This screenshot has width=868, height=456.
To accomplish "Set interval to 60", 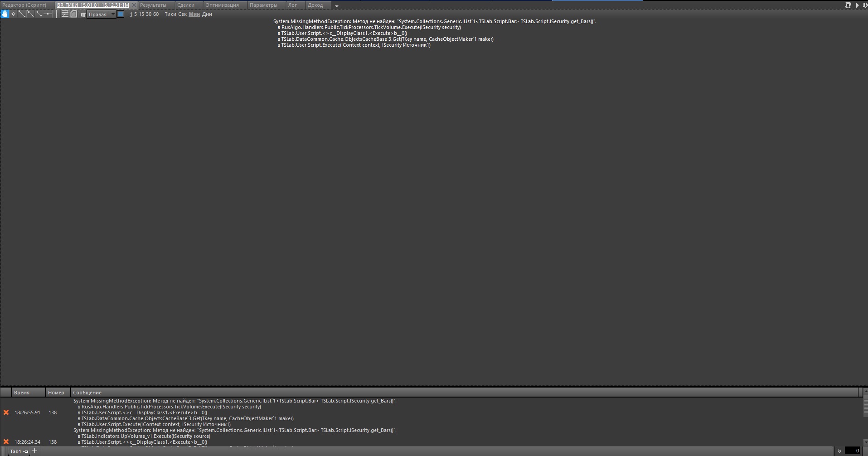I will click(156, 15).
